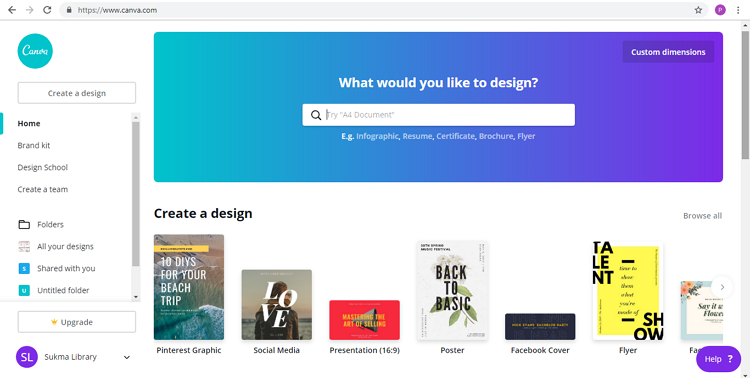Click the site padlock icon

tap(69, 10)
